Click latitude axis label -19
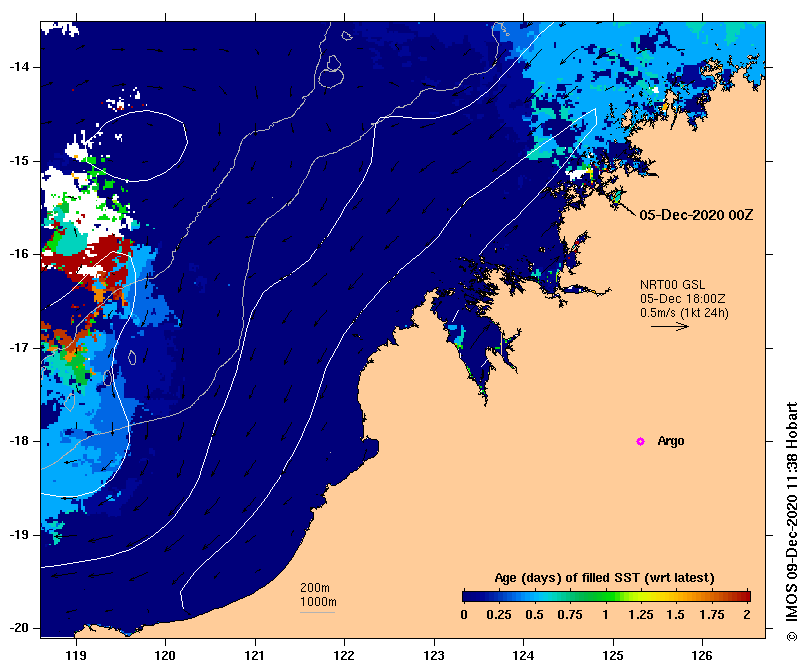Viewport: 809px width, 672px height. (19, 535)
